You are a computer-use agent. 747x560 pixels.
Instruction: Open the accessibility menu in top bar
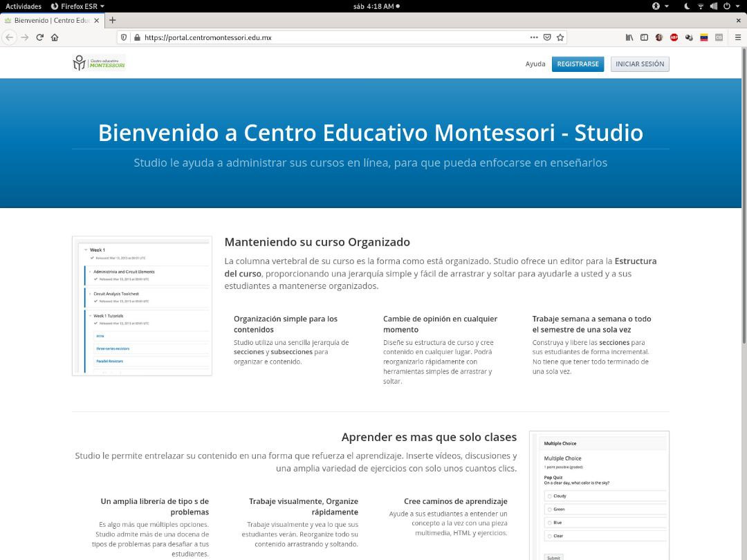pos(656,6)
